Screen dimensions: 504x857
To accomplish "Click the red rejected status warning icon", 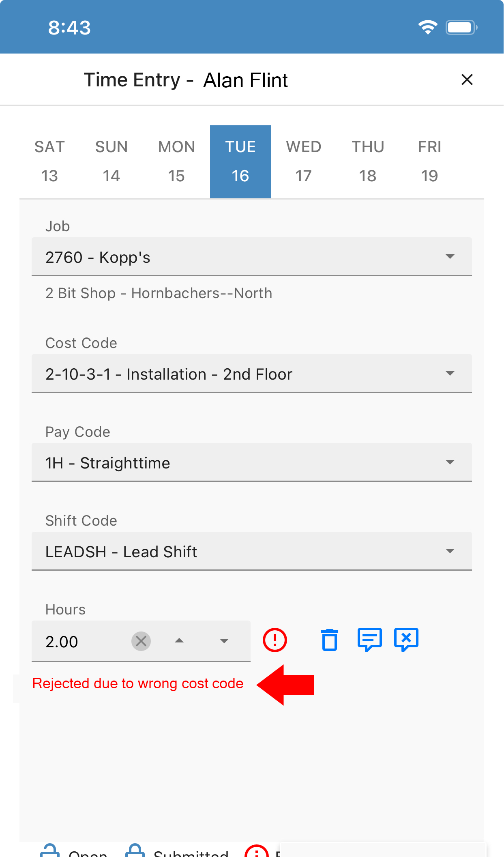I will (275, 640).
